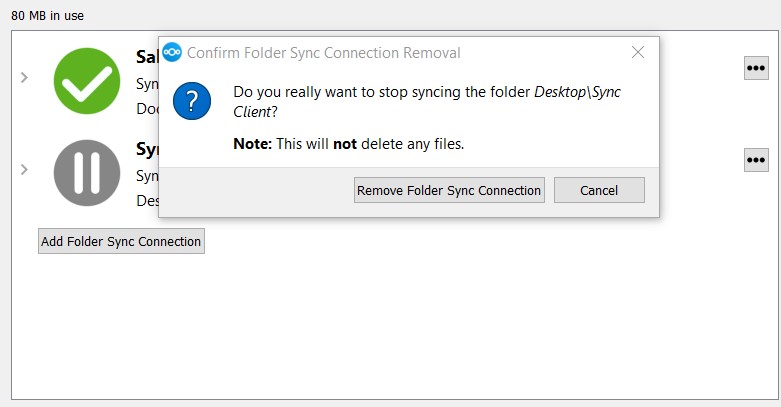781x407 pixels.
Task: Click the 'Note: This will not delete' text
Action: point(349,144)
